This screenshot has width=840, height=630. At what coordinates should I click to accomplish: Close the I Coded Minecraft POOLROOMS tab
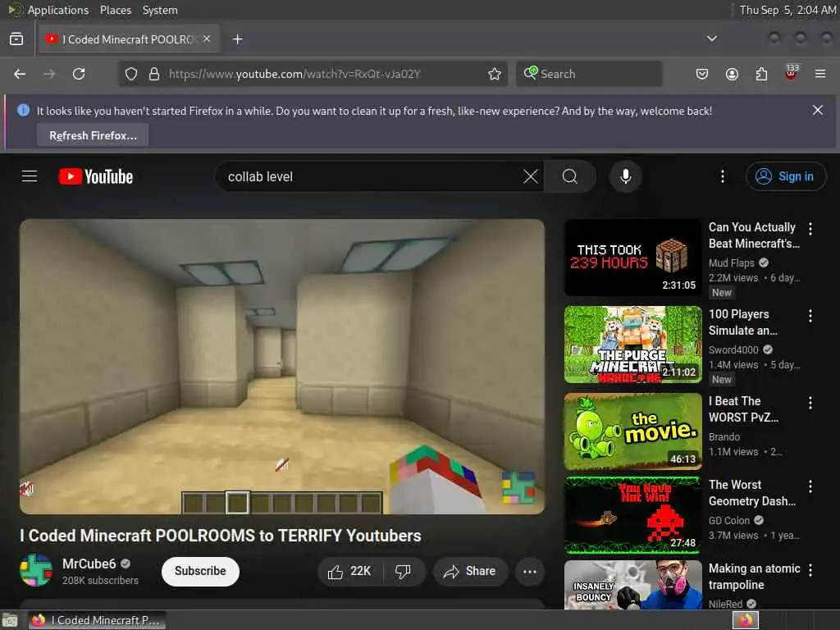207,39
